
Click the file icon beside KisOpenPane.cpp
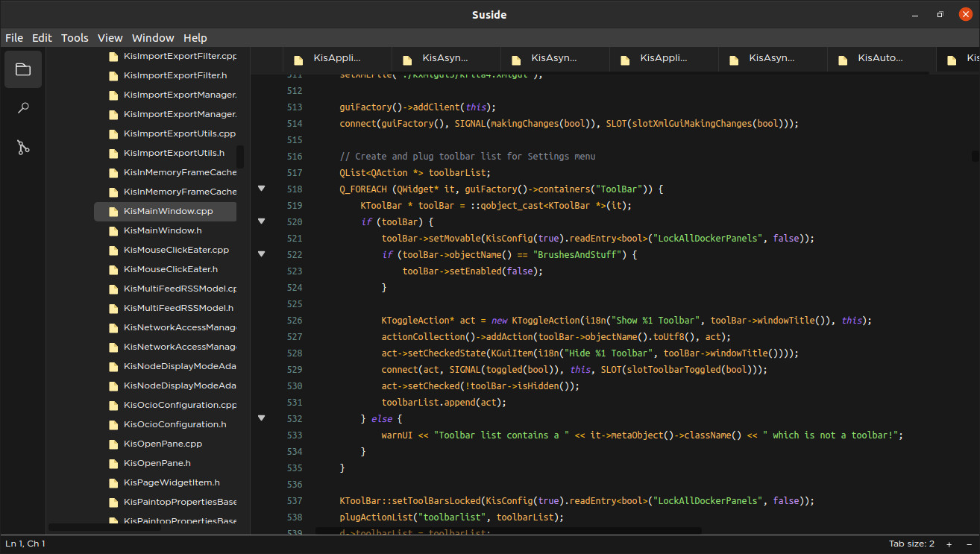[113, 444]
